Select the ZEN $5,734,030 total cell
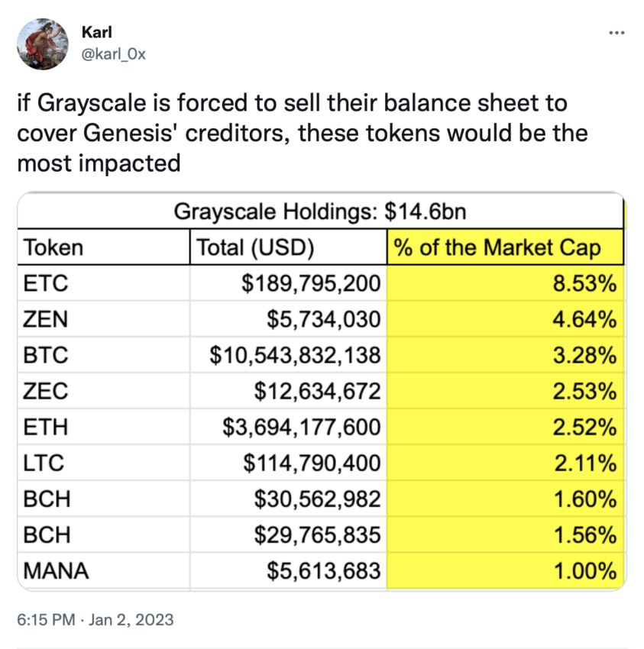Viewport: 644px width, 649px height. point(288,319)
